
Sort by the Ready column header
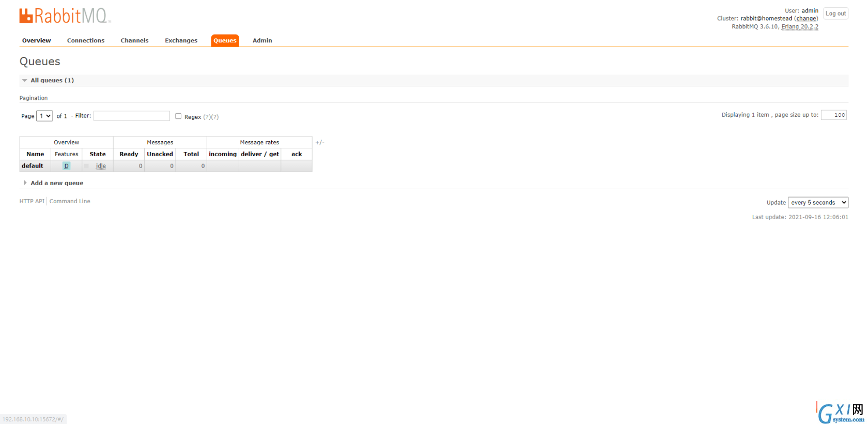(129, 154)
